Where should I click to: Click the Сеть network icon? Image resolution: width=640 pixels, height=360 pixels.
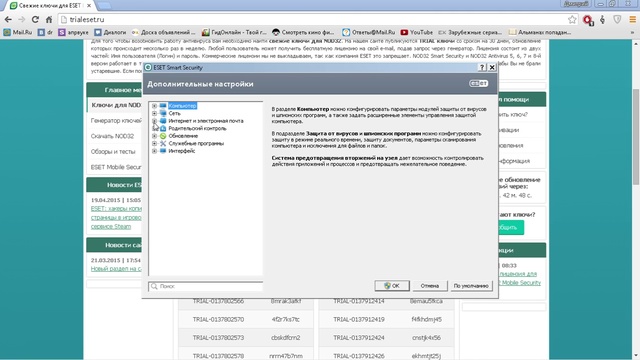pos(163,113)
